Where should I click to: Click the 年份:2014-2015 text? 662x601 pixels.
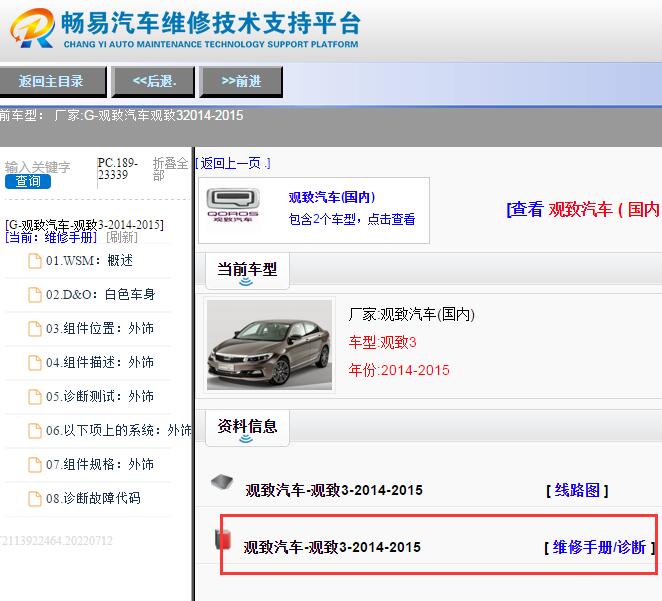click(x=399, y=370)
